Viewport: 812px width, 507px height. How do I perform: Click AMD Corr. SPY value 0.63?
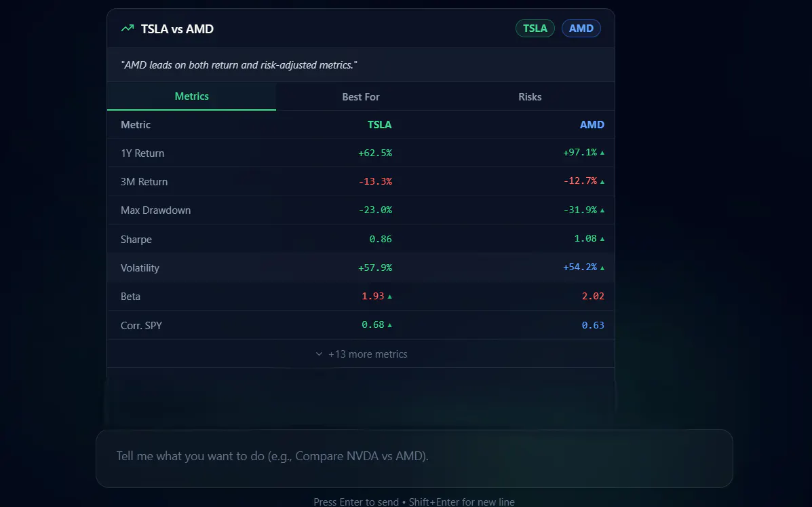(x=593, y=325)
